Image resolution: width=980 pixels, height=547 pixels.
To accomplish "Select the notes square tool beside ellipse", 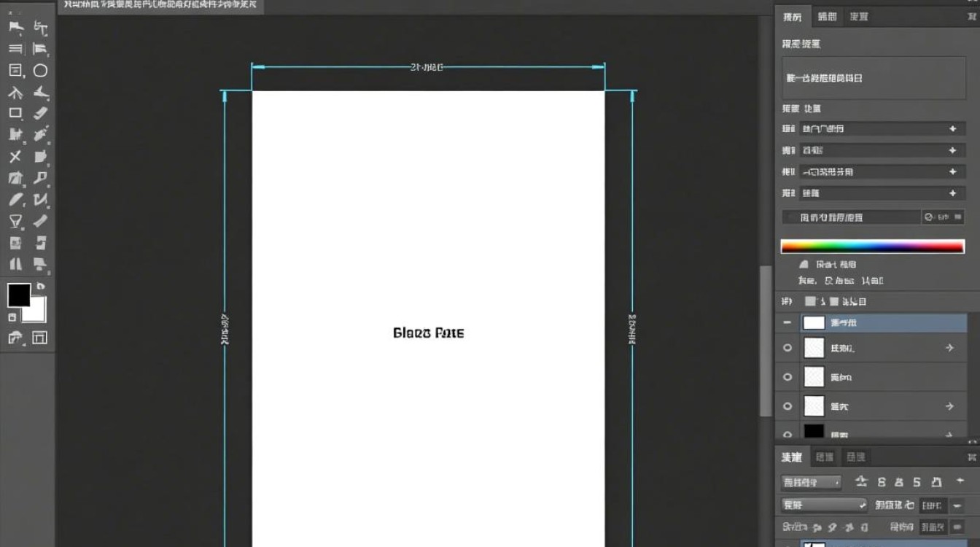I will click(15, 71).
